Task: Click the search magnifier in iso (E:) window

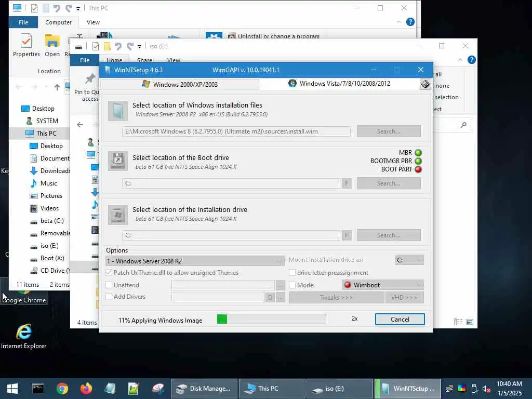Action: pos(463,125)
